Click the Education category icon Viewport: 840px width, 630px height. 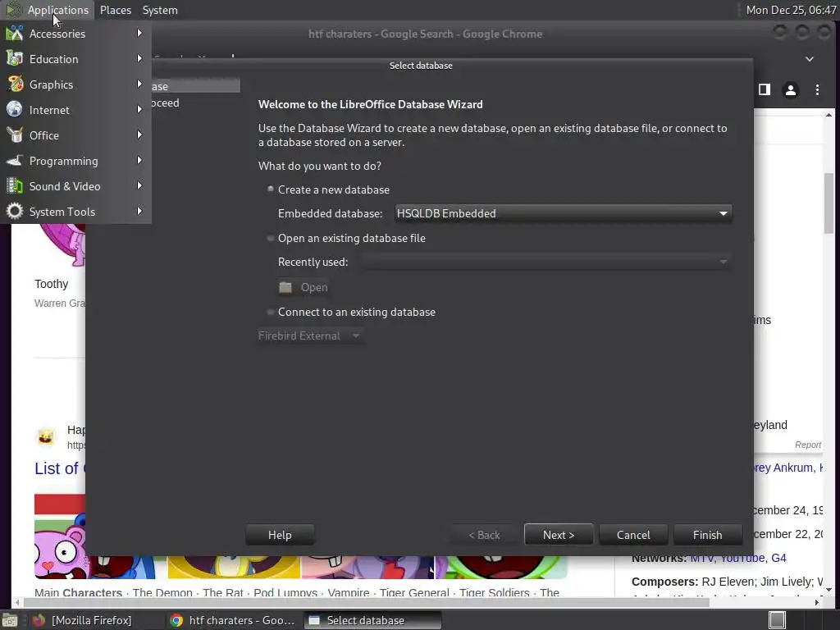point(15,58)
